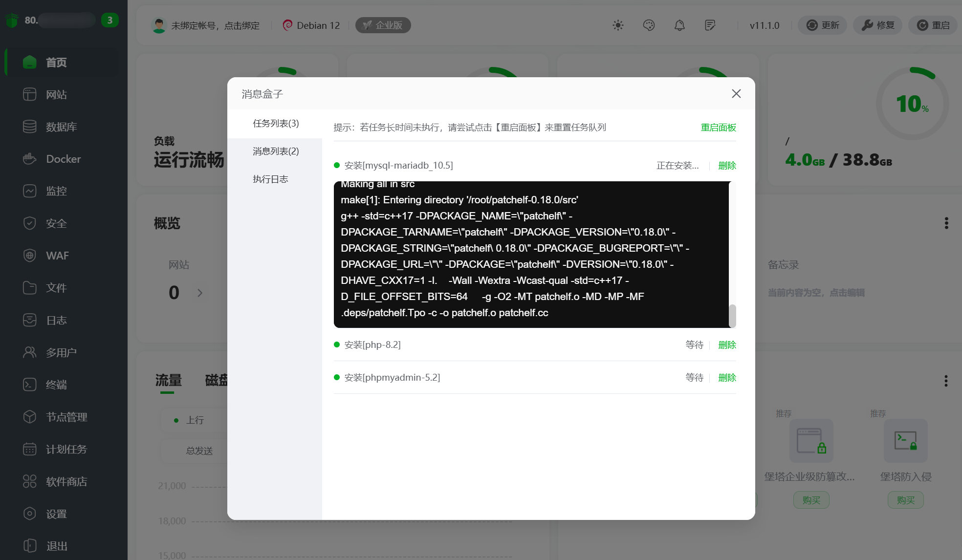
Task: Open the WAF shield icon
Action: click(x=30, y=256)
